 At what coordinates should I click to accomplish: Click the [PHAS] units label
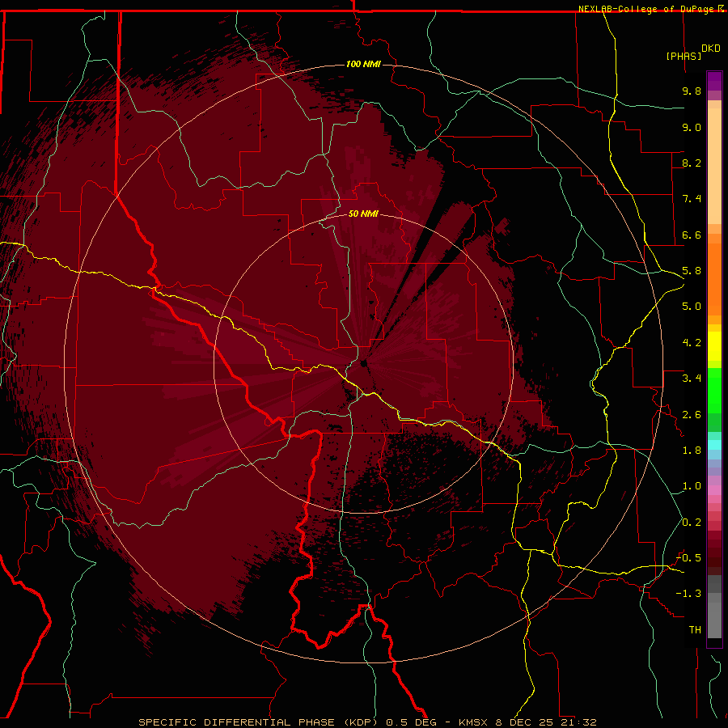pyautogui.click(x=684, y=56)
